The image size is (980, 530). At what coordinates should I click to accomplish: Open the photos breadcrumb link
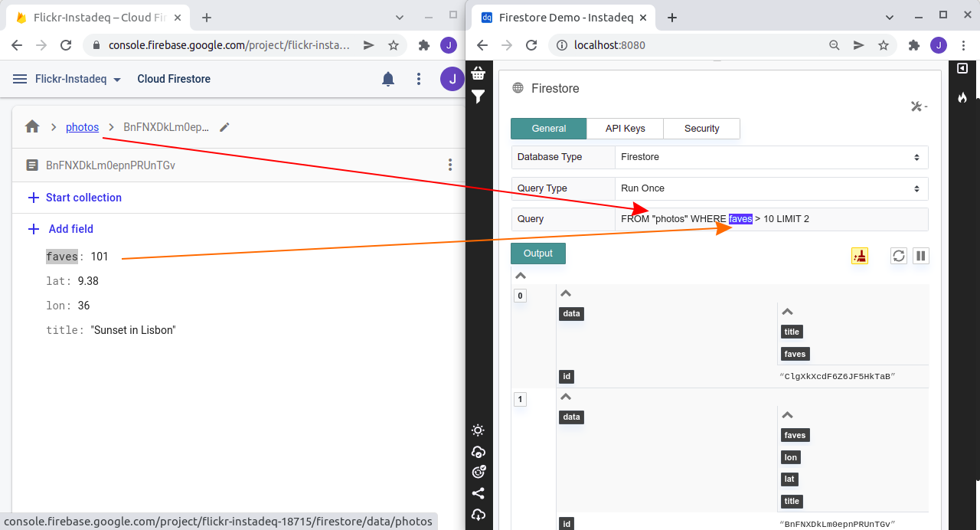point(82,127)
